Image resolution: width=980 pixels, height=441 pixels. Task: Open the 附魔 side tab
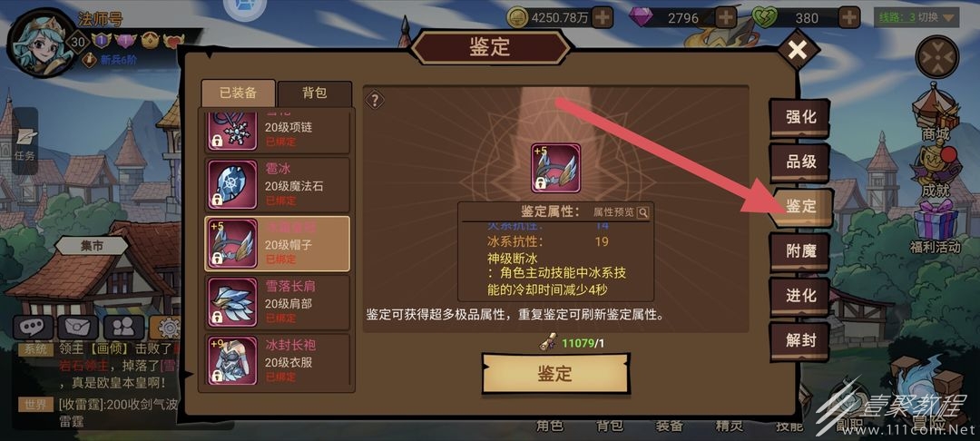point(800,251)
